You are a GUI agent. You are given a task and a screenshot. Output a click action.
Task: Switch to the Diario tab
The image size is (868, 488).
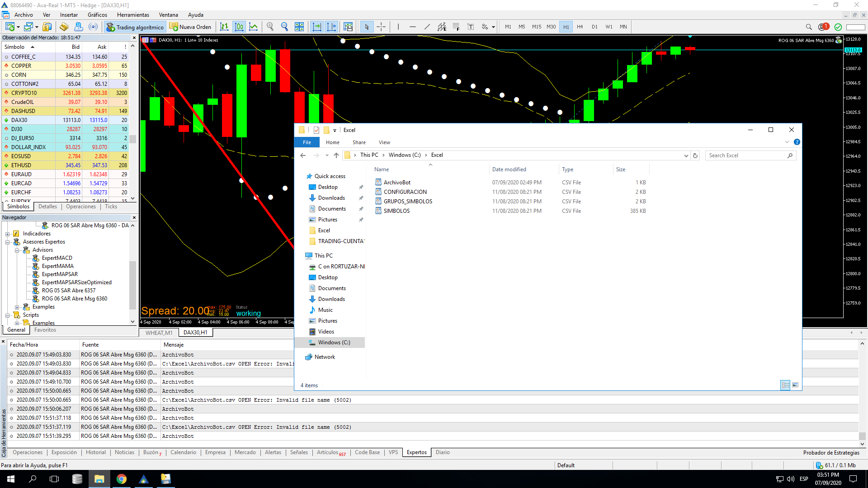(x=443, y=452)
